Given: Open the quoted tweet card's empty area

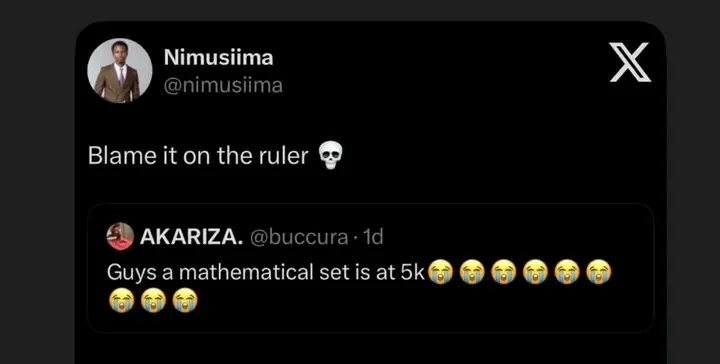Looking at the screenshot, I should pyautogui.click(x=413, y=303).
